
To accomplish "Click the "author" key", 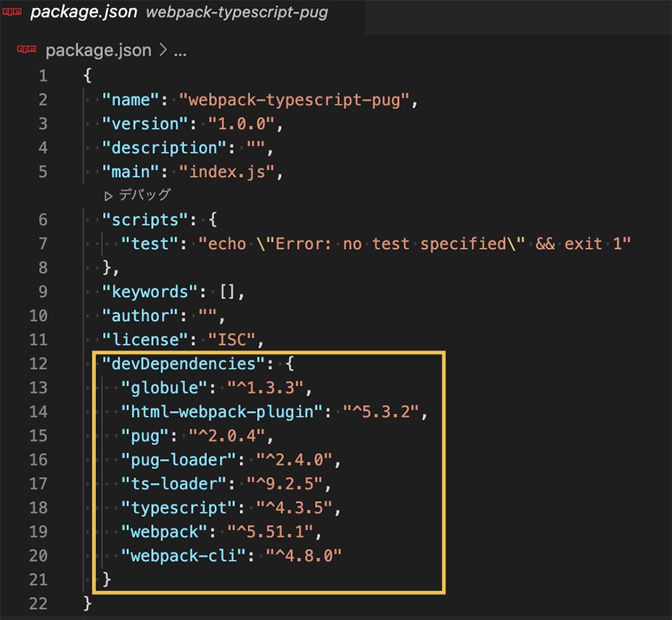I will tap(140, 316).
